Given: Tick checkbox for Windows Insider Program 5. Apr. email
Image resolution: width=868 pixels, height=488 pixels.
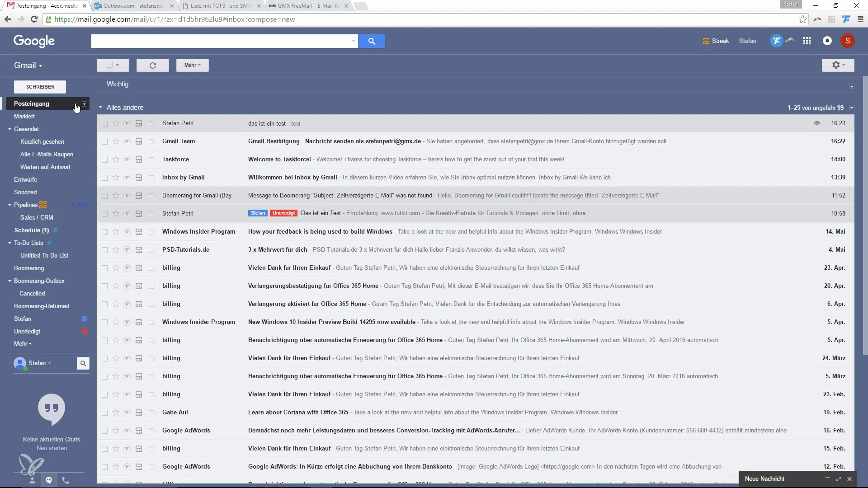Looking at the screenshot, I should [104, 322].
